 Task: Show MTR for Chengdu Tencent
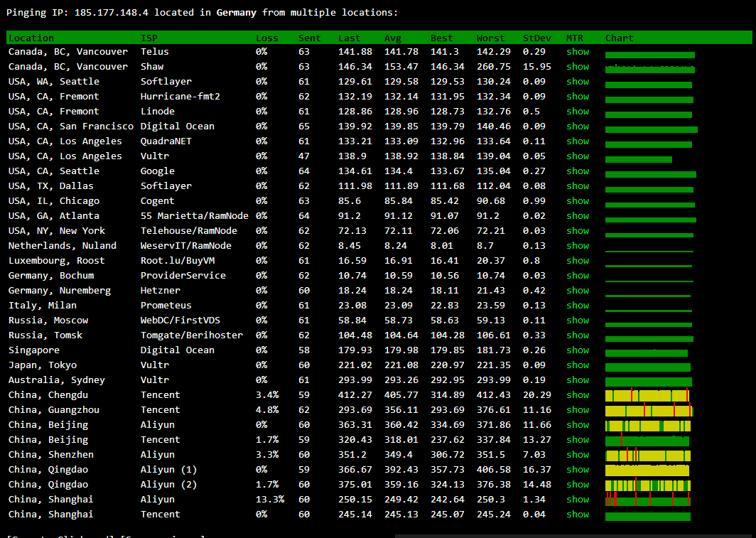pyautogui.click(x=578, y=395)
